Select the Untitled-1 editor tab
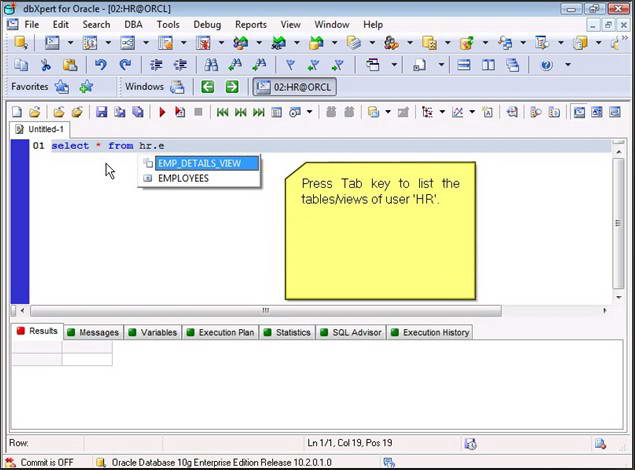Screen dimensions: 635x470 (40, 129)
